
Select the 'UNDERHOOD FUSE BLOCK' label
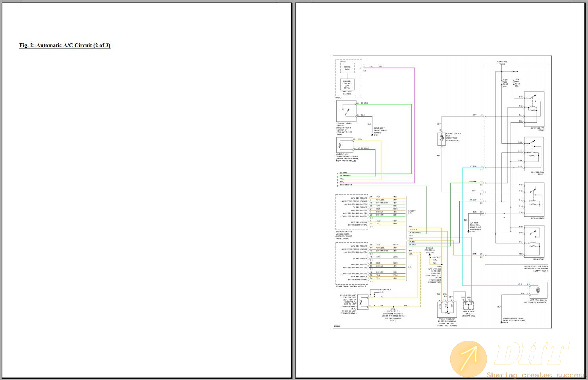[536, 266]
